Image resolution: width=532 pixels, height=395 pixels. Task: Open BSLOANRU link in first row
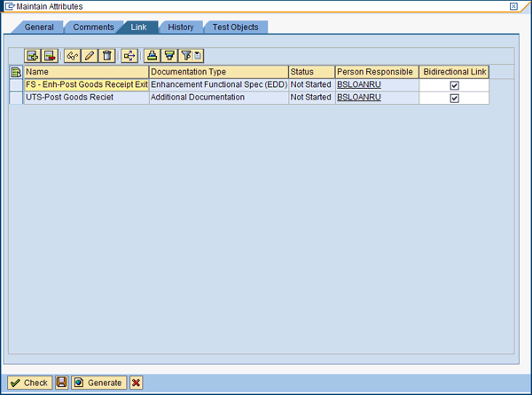(x=358, y=85)
